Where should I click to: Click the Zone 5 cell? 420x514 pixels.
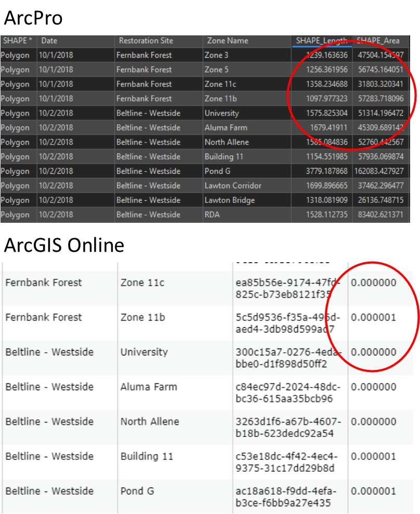(216, 70)
